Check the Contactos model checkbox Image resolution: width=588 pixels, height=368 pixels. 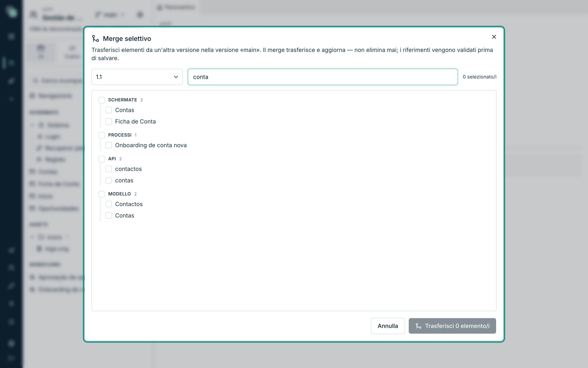point(109,204)
